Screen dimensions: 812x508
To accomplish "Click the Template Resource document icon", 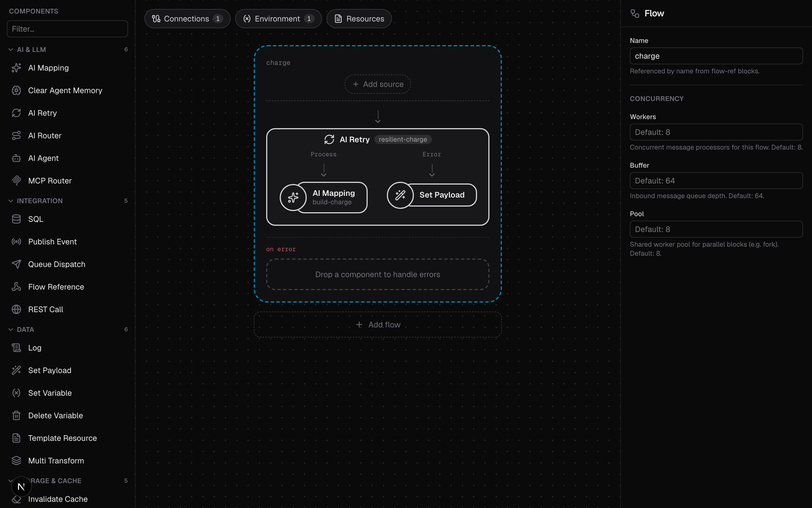I will click(x=16, y=438).
